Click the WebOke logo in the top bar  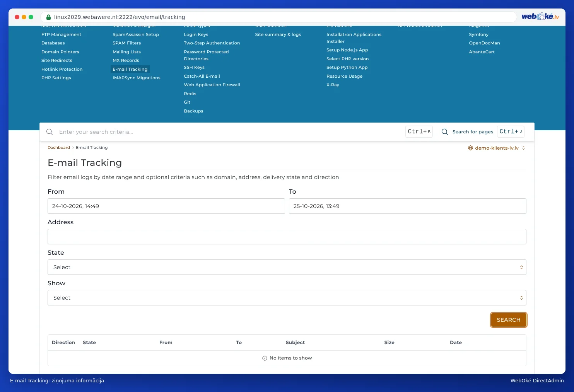(540, 17)
